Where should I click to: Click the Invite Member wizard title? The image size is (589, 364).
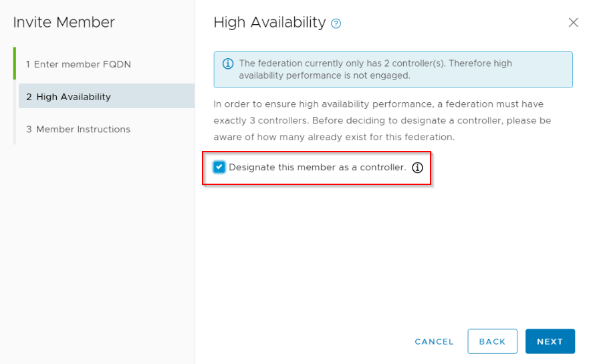[x=64, y=22]
